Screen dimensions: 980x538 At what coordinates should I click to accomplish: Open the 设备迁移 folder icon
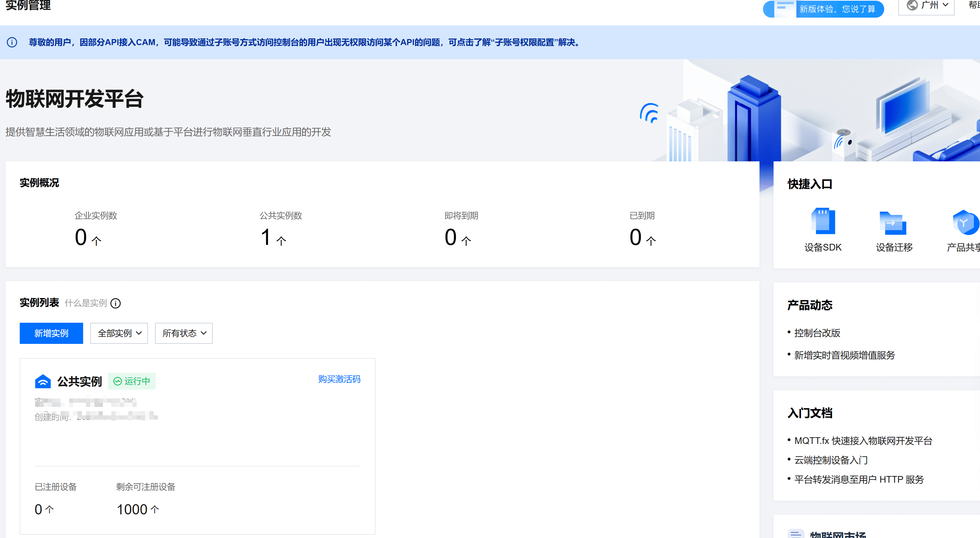point(893,223)
